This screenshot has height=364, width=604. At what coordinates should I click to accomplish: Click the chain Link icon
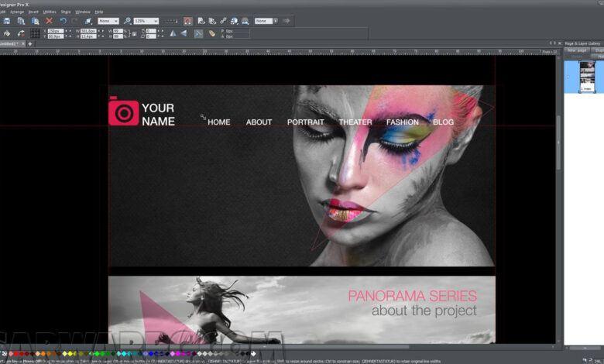[x=223, y=21]
